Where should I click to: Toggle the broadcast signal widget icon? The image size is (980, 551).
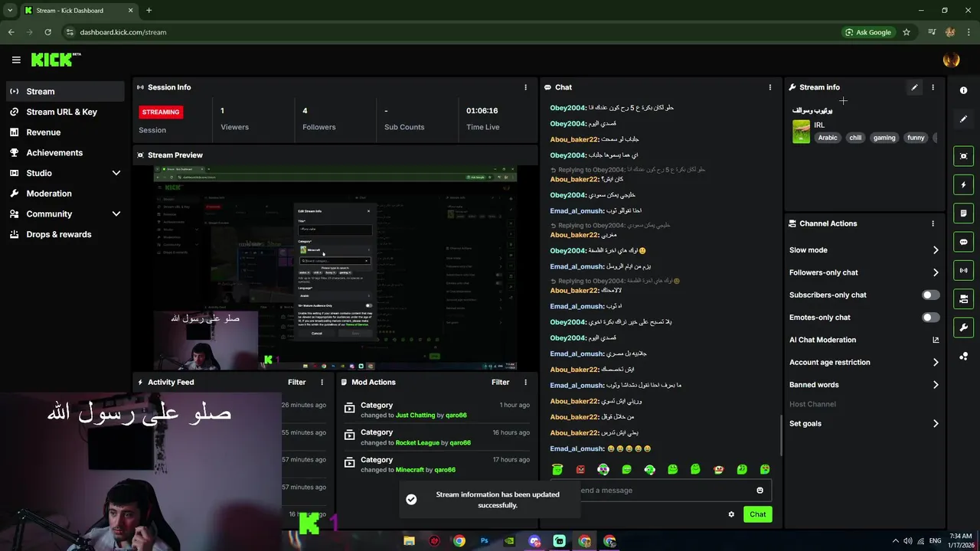click(963, 270)
